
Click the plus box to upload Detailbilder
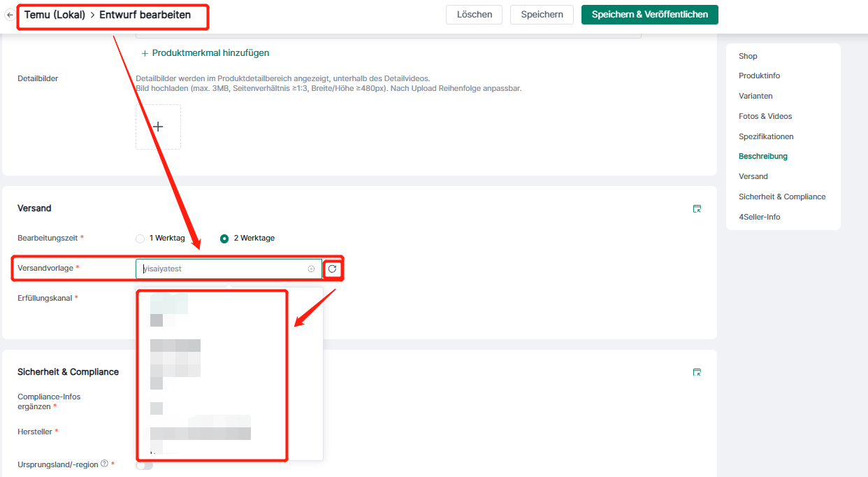click(158, 127)
